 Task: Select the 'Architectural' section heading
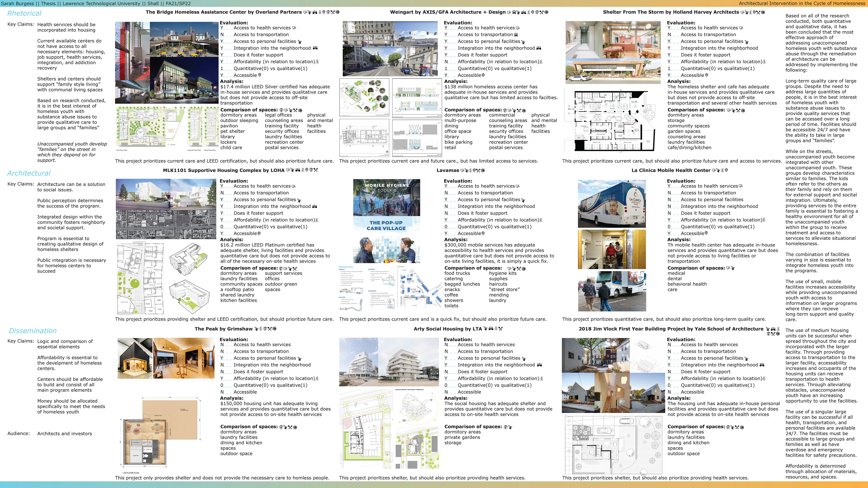point(29,173)
